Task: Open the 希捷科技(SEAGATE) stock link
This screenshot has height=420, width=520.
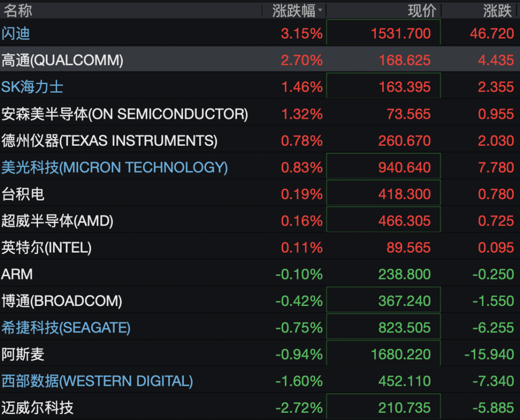Action: 66,328
